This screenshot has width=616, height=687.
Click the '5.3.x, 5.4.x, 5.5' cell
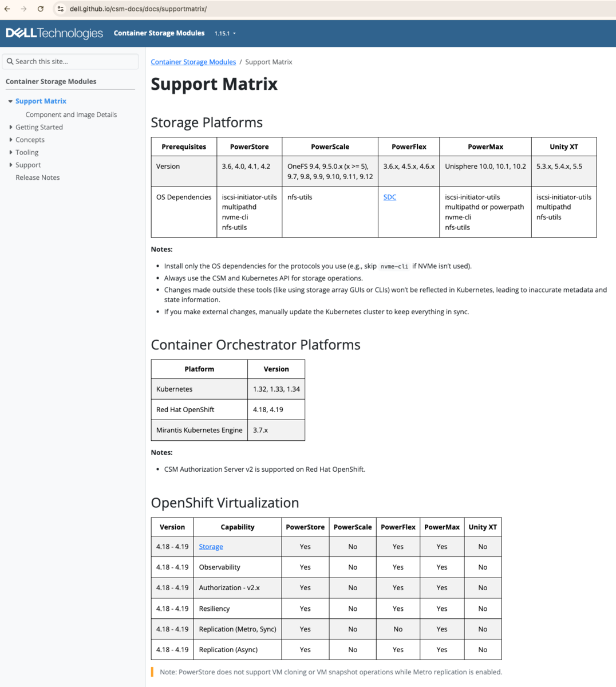pyautogui.click(x=563, y=171)
